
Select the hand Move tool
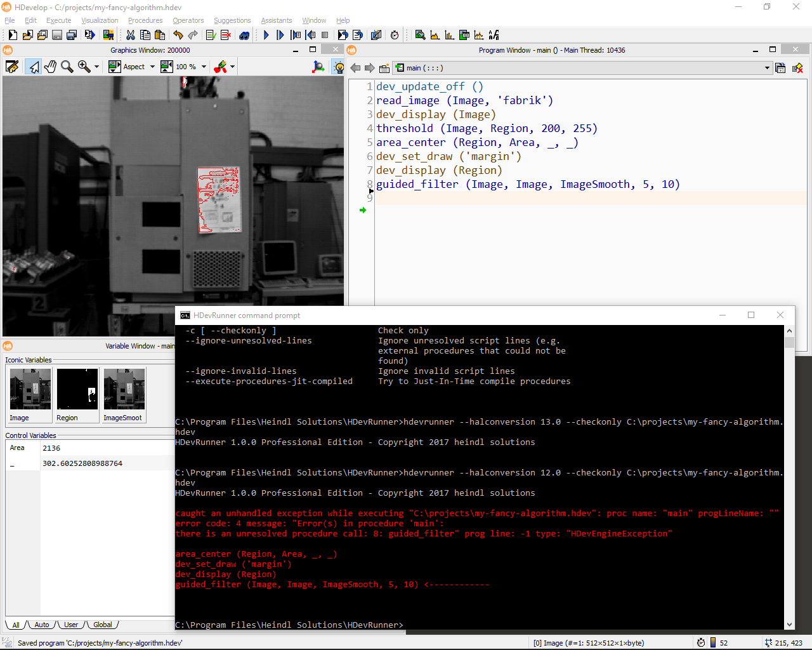click(x=50, y=67)
